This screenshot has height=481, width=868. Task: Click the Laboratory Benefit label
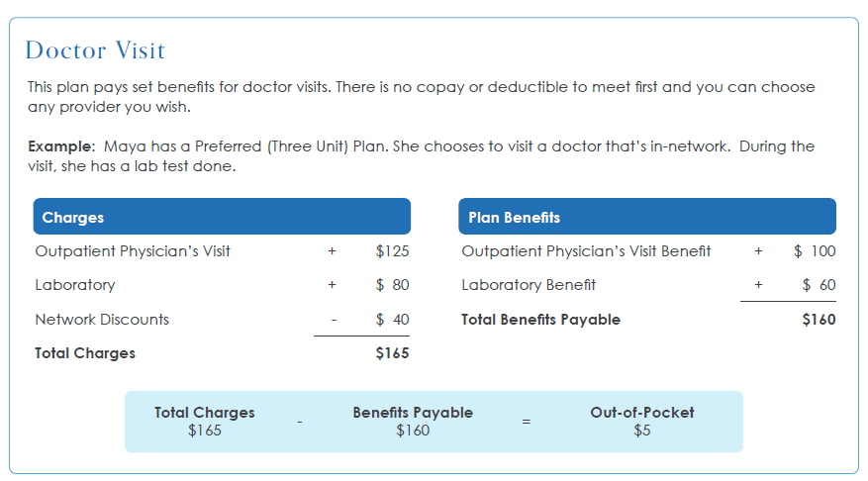coord(529,285)
